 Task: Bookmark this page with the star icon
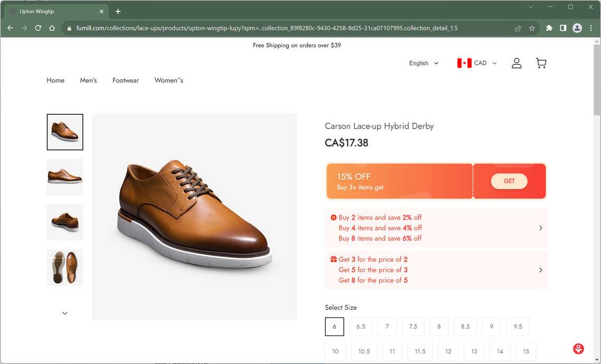[532, 28]
